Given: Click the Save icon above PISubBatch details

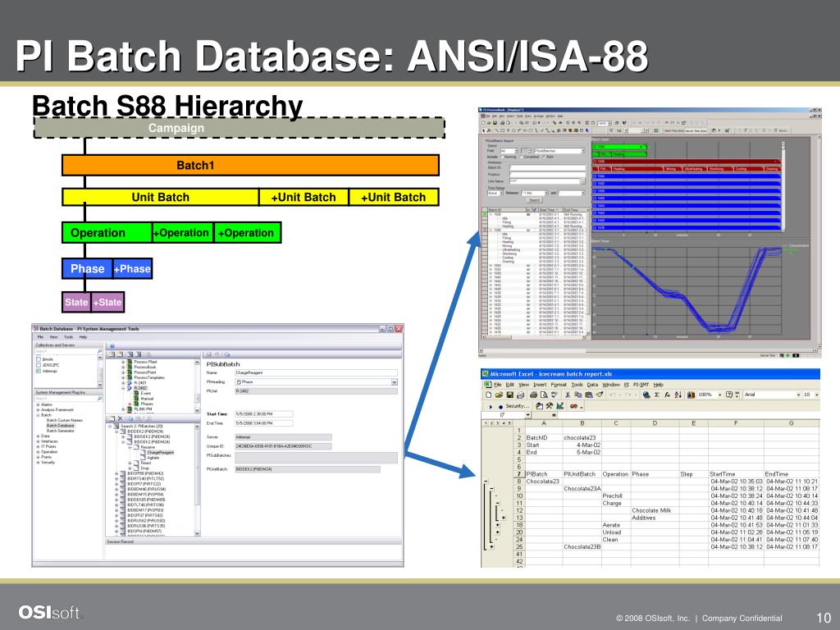Looking at the screenshot, I should [208, 354].
